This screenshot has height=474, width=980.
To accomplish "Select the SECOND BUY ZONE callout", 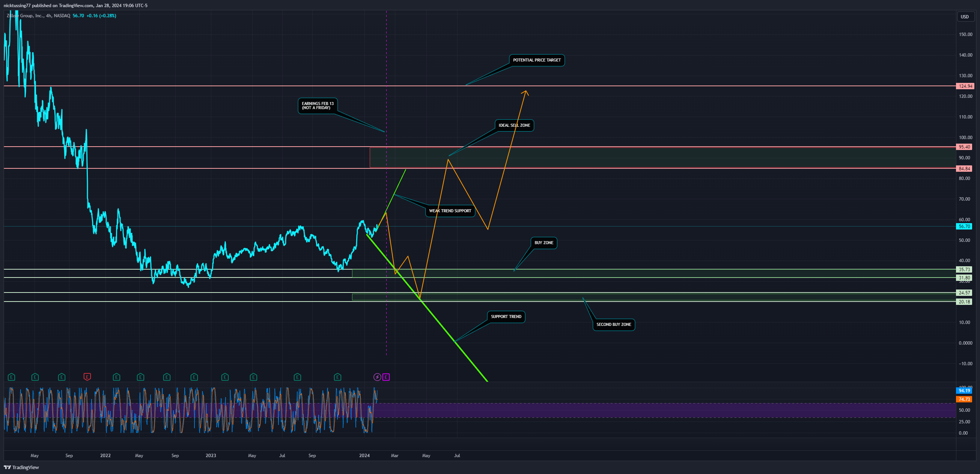I will pyautogui.click(x=614, y=325).
